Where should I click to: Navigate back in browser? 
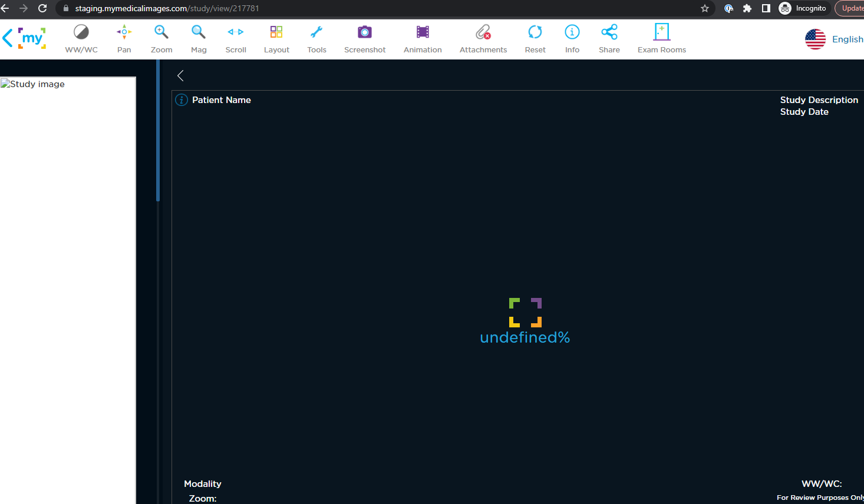click(5, 8)
